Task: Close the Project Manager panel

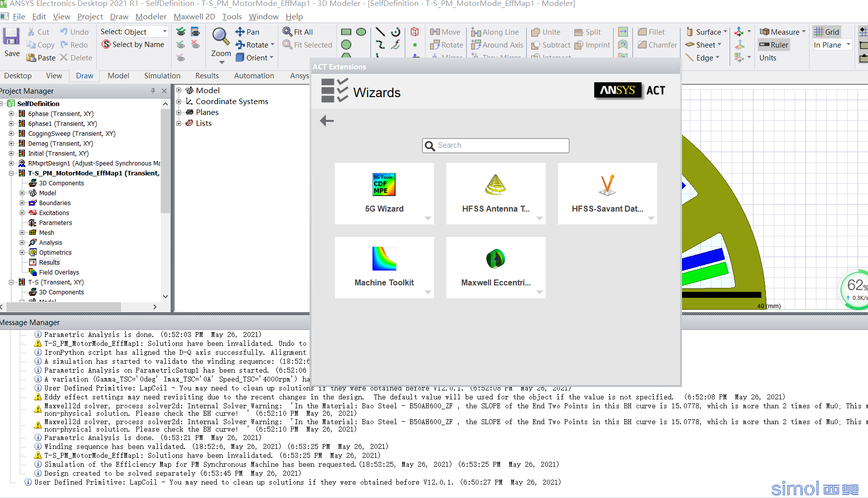Action: tap(164, 91)
